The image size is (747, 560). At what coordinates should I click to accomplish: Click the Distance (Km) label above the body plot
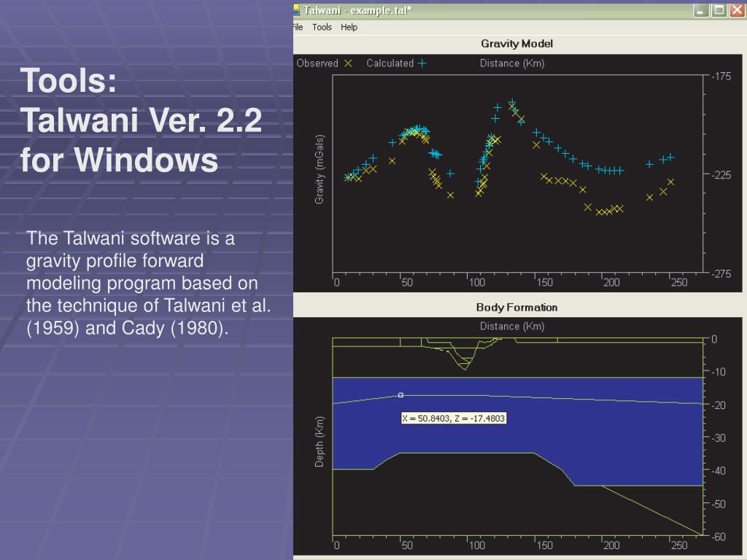point(512,326)
